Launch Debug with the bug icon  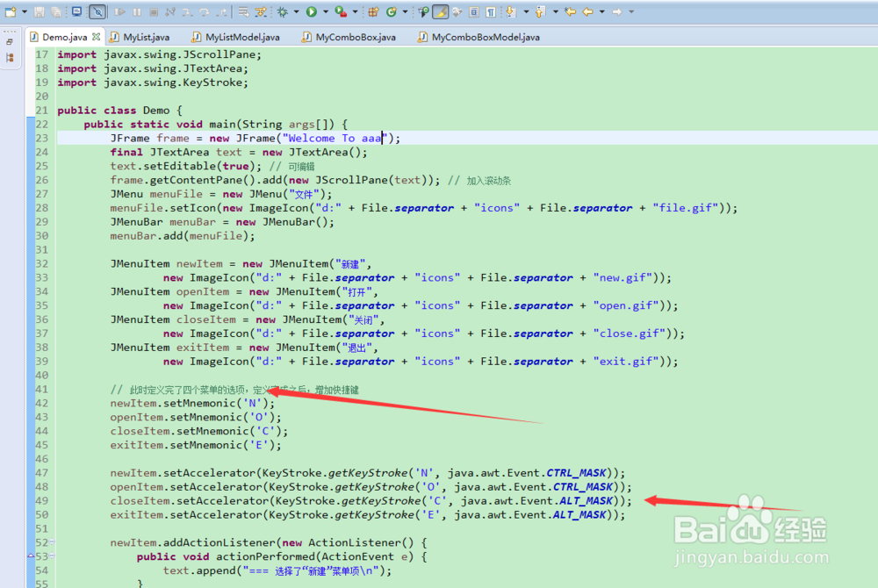point(282,11)
